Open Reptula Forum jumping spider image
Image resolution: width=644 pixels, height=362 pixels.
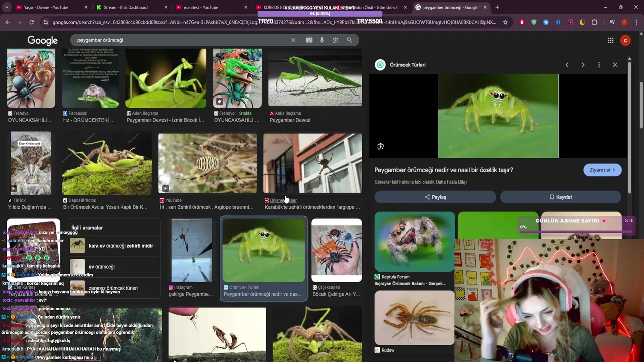point(415,241)
